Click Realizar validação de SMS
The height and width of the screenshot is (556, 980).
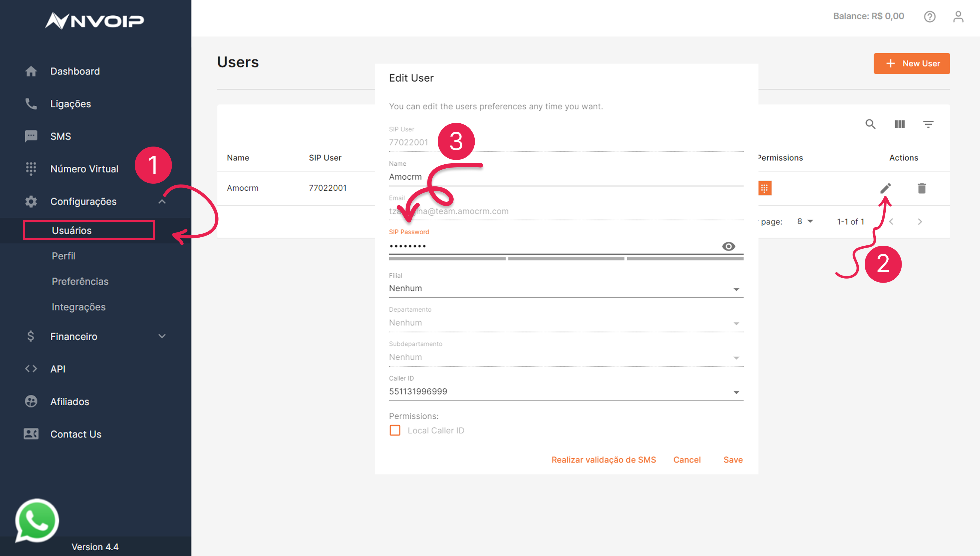604,460
